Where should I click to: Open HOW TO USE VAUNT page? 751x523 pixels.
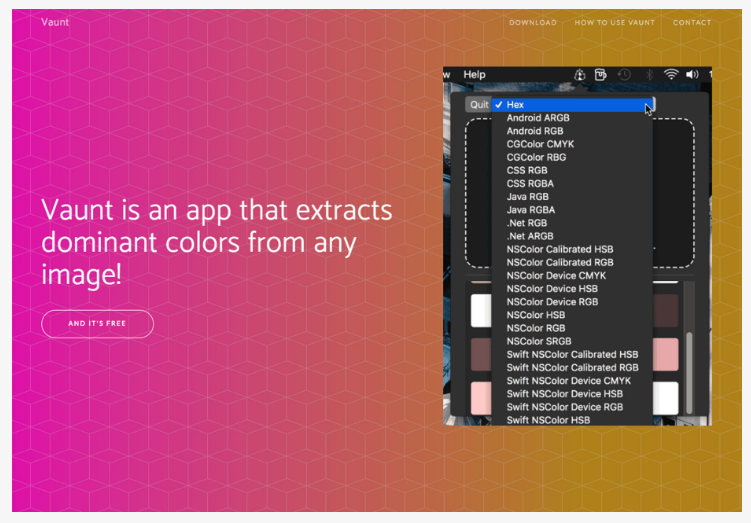(614, 23)
